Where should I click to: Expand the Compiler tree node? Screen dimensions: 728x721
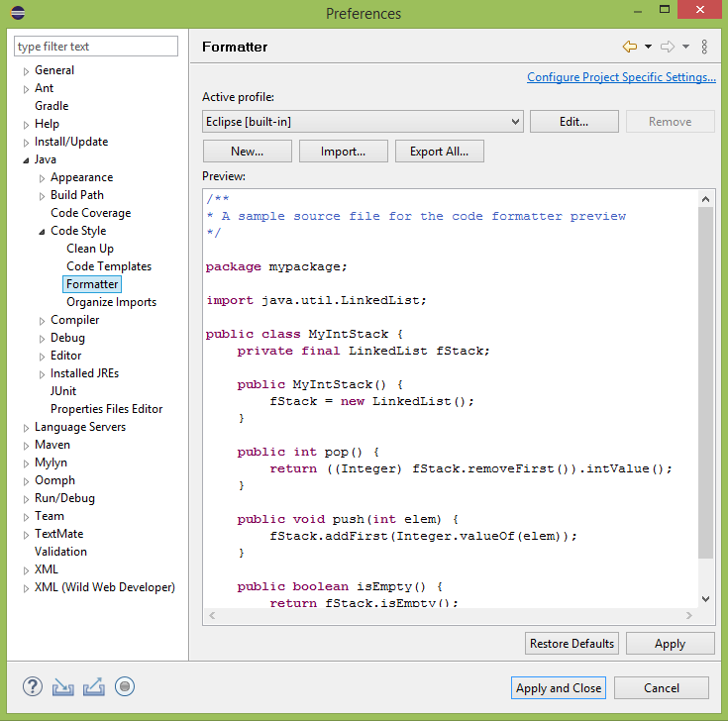pyautogui.click(x=42, y=321)
